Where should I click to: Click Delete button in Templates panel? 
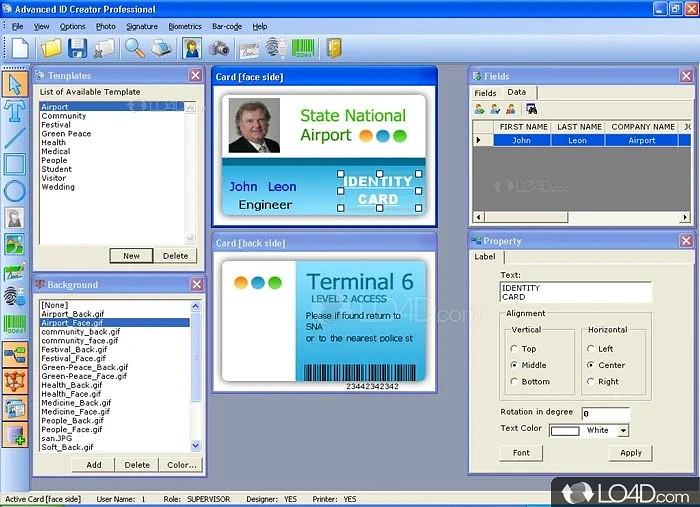pos(175,256)
